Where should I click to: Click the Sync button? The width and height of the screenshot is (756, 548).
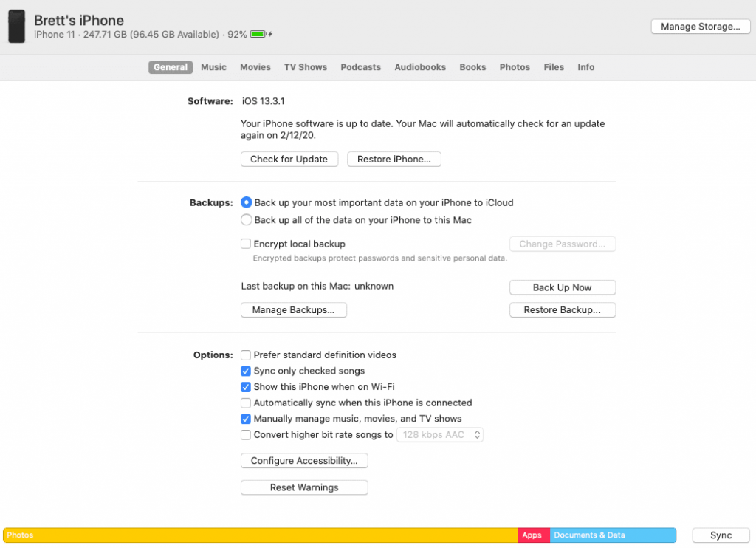point(721,535)
